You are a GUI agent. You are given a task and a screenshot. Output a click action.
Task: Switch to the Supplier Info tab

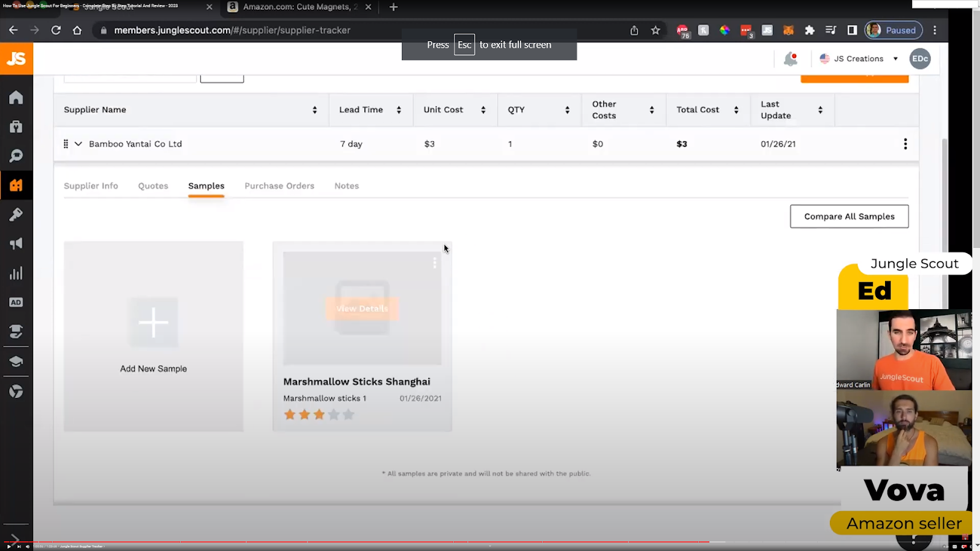[91, 186]
